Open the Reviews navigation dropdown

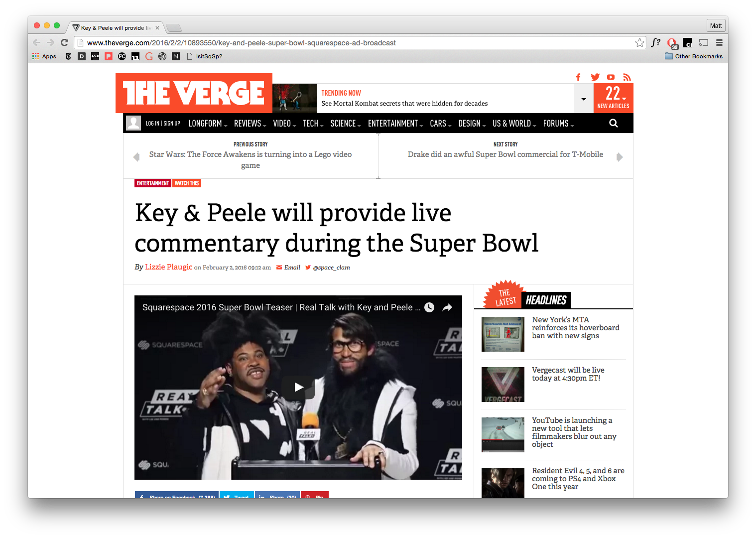250,124
